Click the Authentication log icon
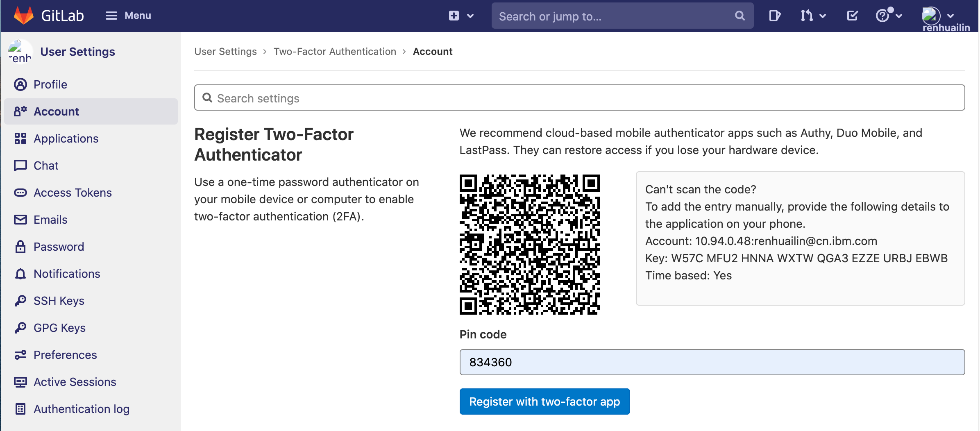This screenshot has width=980, height=431. pos(20,409)
